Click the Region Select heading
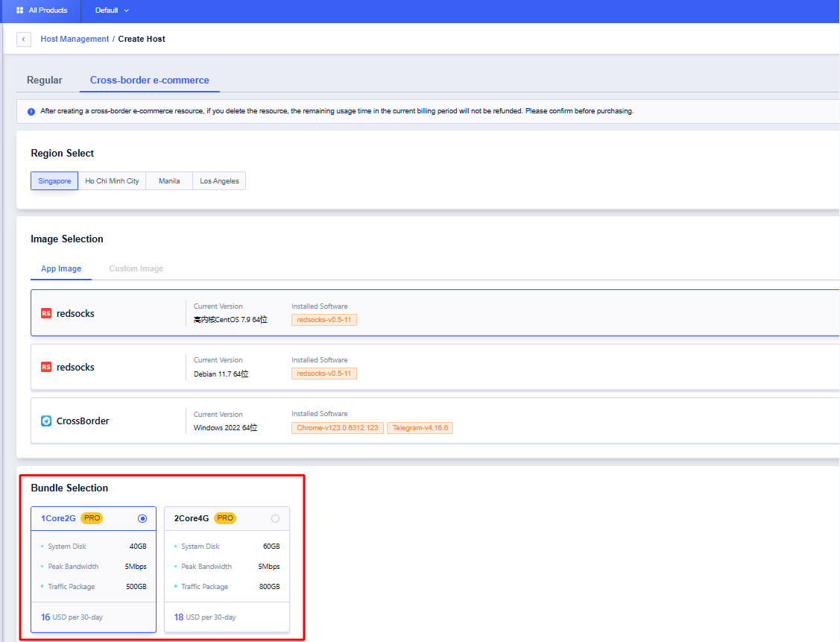 click(62, 154)
